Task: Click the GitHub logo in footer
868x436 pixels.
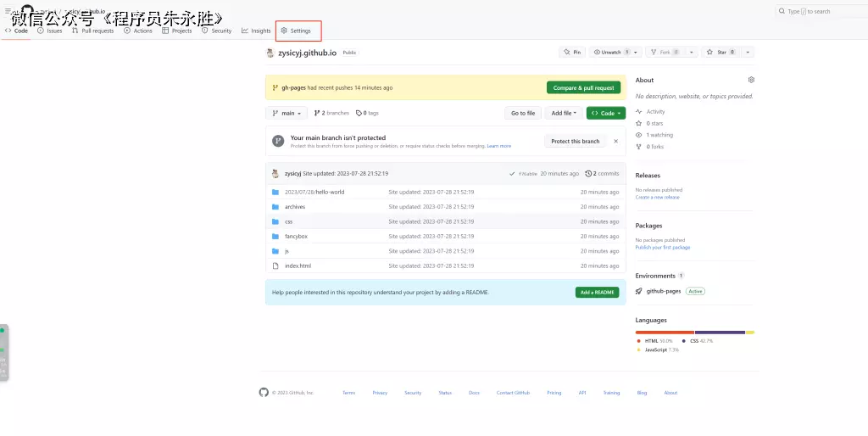Action: pyautogui.click(x=264, y=393)
